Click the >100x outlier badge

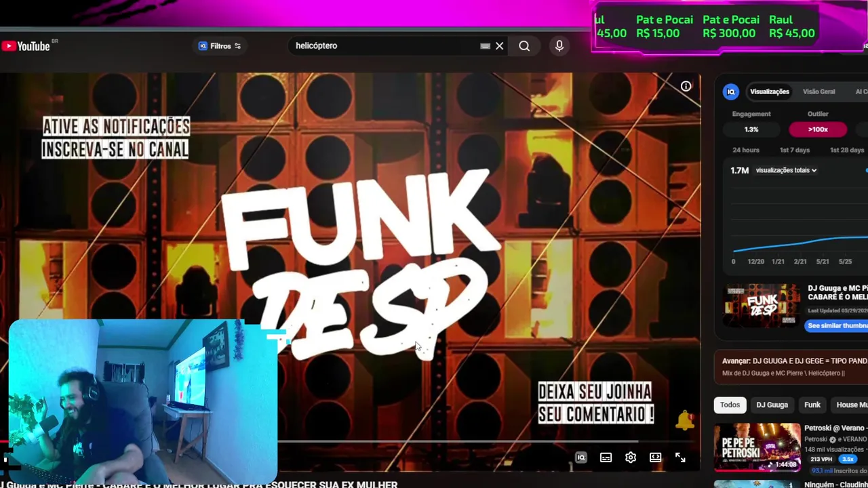point(818,129)
